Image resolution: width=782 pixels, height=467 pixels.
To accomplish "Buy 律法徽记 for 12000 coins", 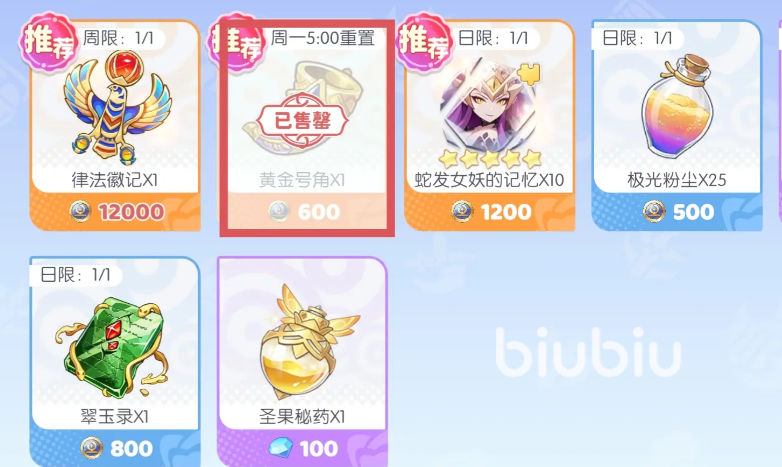I will (x=116, y=212).
